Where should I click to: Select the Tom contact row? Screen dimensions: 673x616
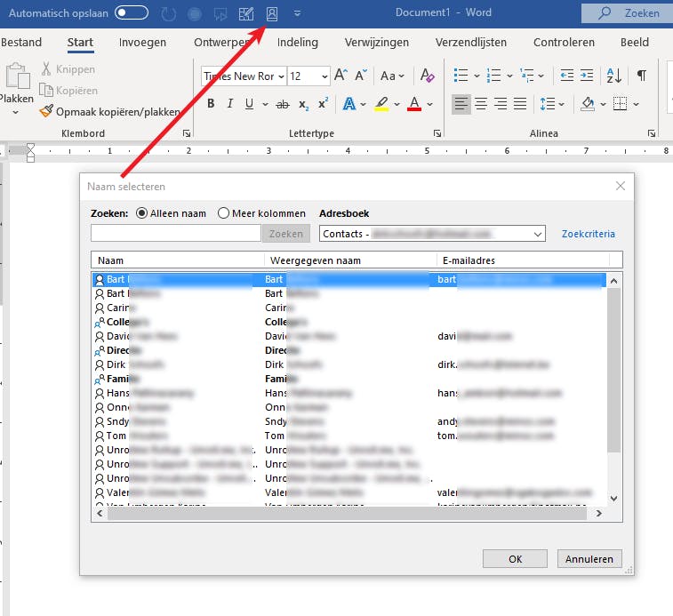[349, 436]
